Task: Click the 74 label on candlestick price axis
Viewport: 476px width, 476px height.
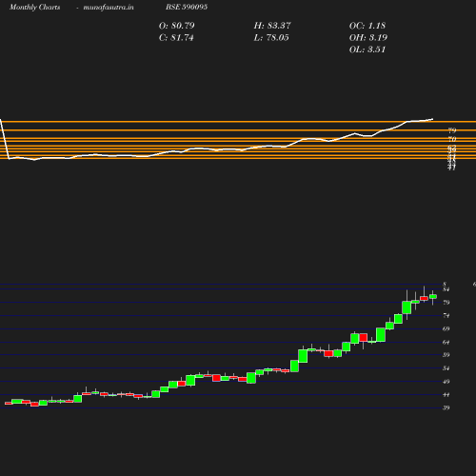Action: click(x=446, y=315)
